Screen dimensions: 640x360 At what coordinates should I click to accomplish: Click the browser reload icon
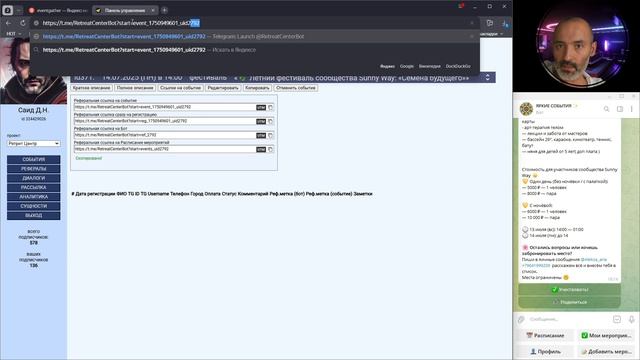coord(23,23)
